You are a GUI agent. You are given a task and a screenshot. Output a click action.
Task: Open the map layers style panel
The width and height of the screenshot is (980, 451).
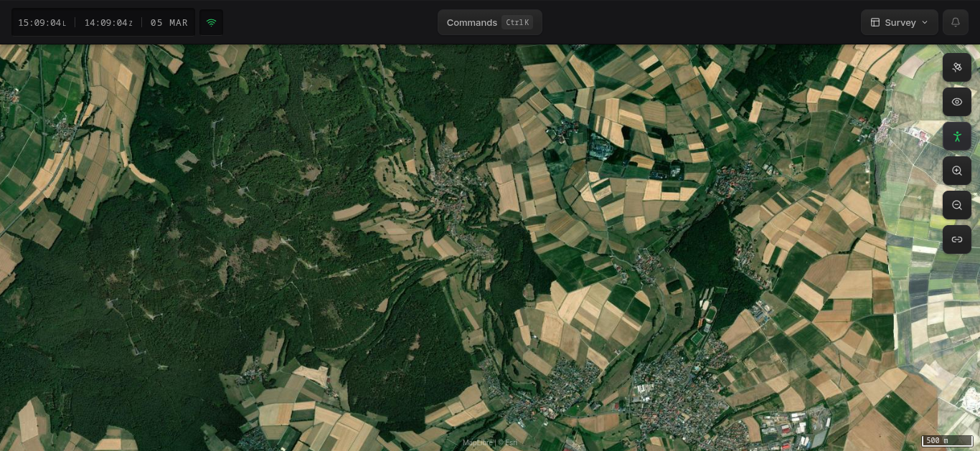point(957,67)
